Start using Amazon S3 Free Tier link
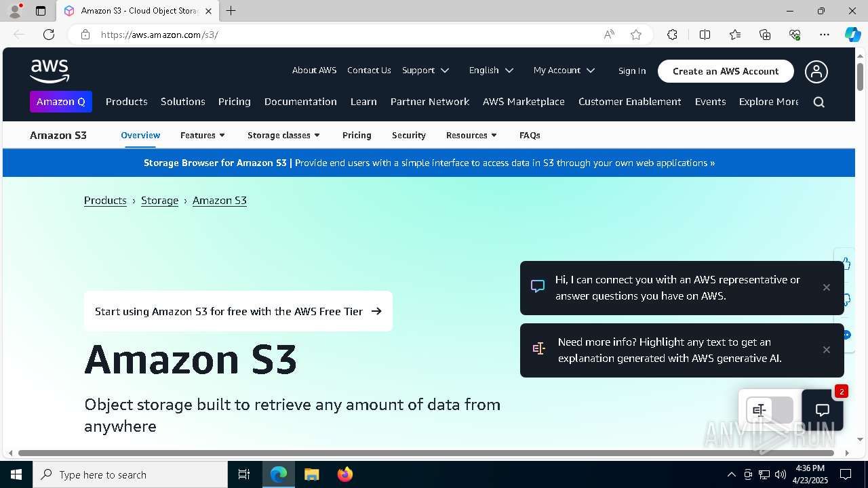 point(238,311)
